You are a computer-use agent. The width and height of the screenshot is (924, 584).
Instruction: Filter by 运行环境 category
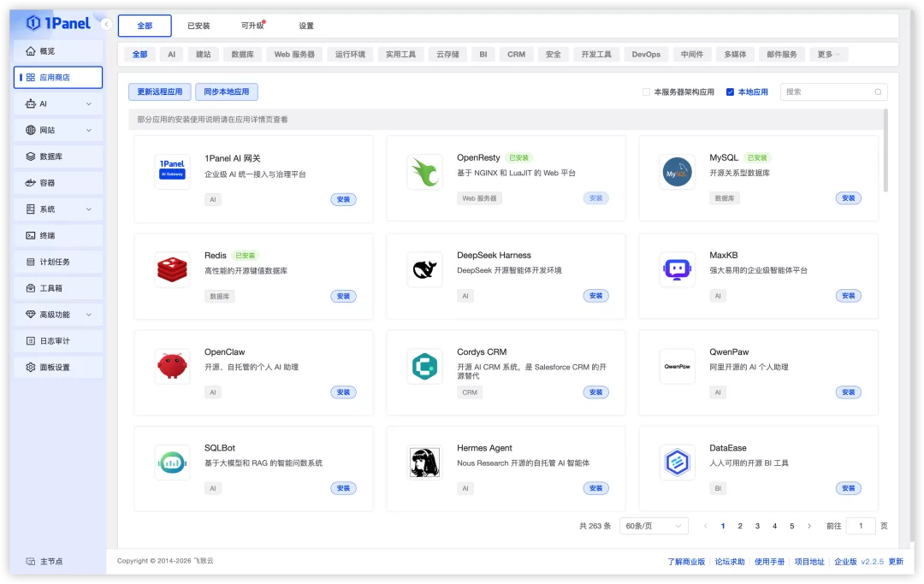[350, 54]
